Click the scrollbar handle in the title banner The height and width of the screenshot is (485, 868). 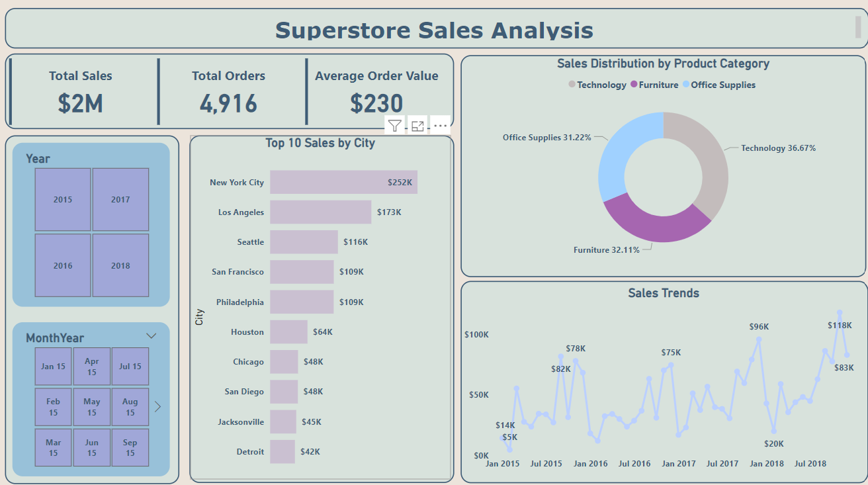click(857, 26)
